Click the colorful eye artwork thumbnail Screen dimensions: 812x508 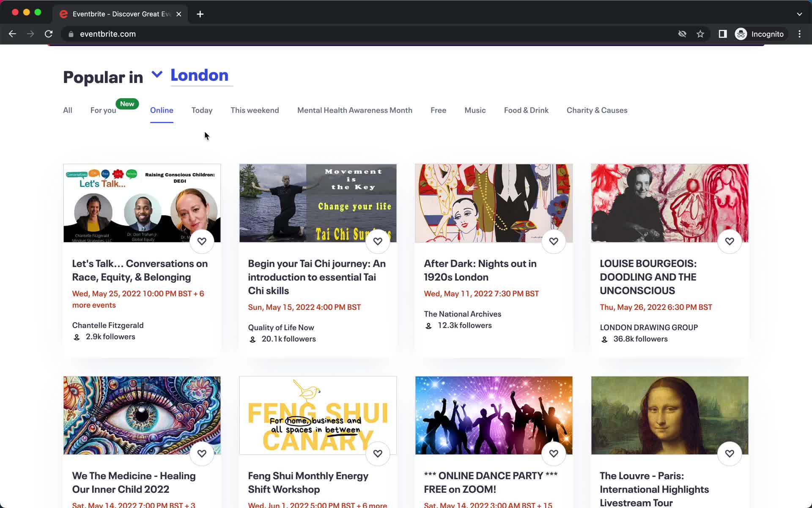[142, 415]
